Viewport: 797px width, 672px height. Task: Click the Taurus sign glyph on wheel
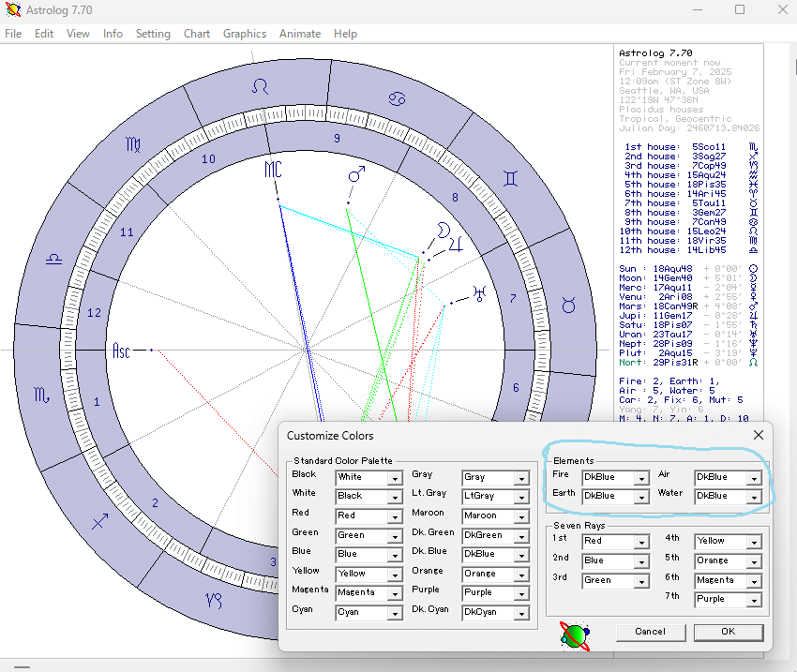coord(569,305)
